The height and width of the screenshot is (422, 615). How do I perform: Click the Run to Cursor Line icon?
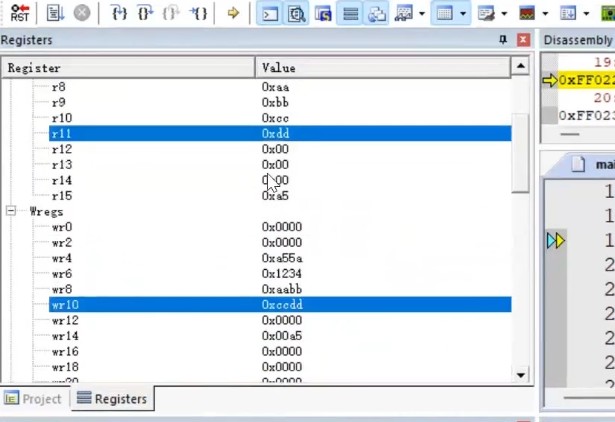pyautogui.click(x=198, y=13)
